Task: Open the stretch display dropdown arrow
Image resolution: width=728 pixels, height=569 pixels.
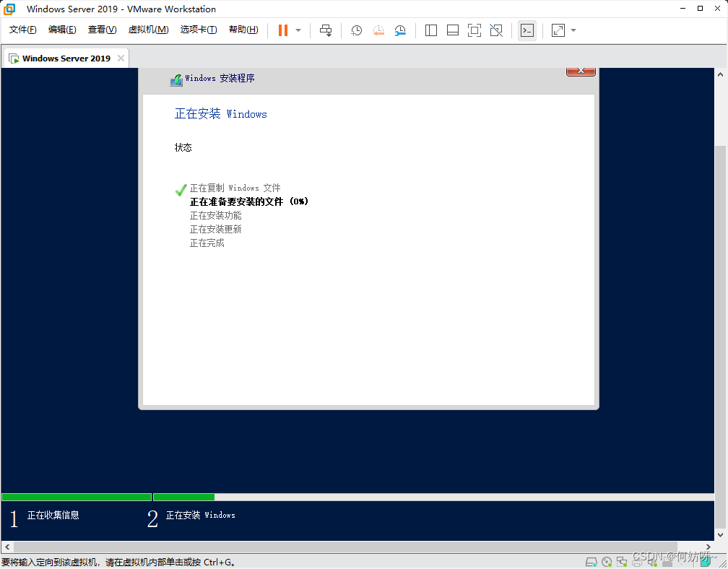Action: 573,30
